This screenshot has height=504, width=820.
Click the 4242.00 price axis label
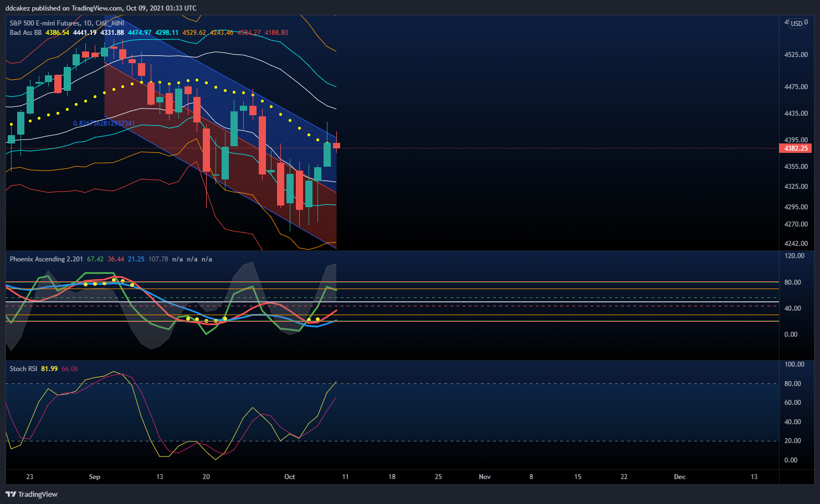(x=796, y=244)
